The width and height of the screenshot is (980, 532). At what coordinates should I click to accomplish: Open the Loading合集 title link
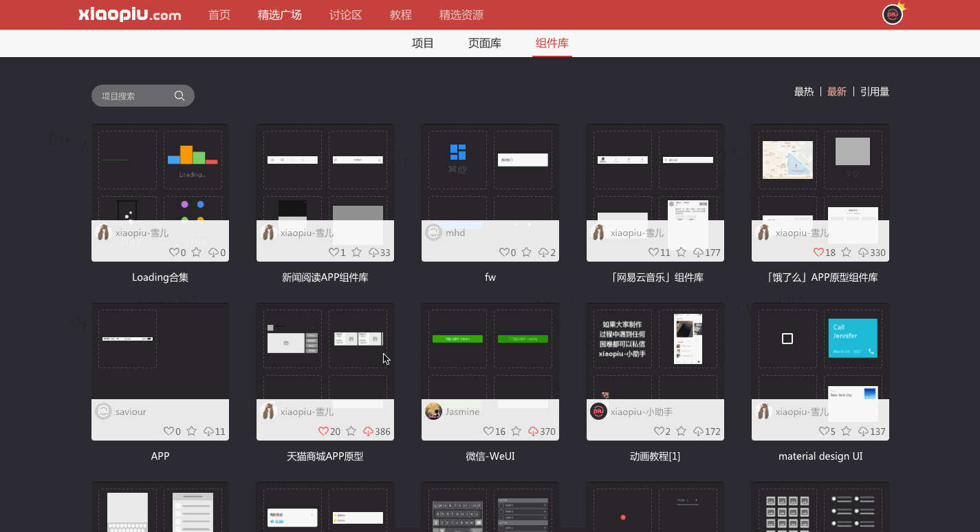click(x=160, y=277)
